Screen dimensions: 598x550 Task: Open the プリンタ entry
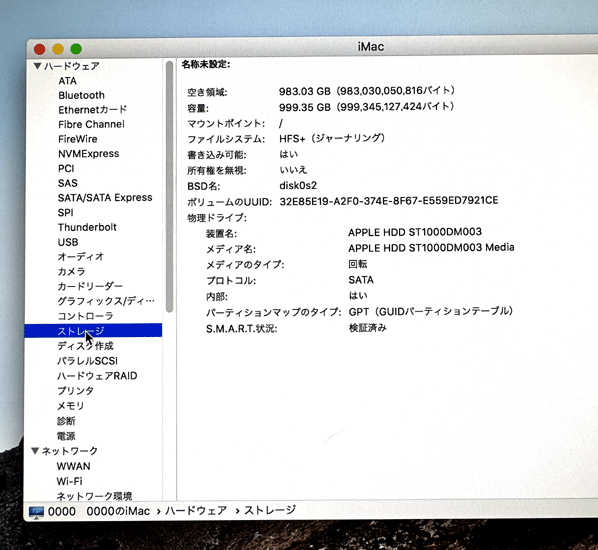click(75, 391)
